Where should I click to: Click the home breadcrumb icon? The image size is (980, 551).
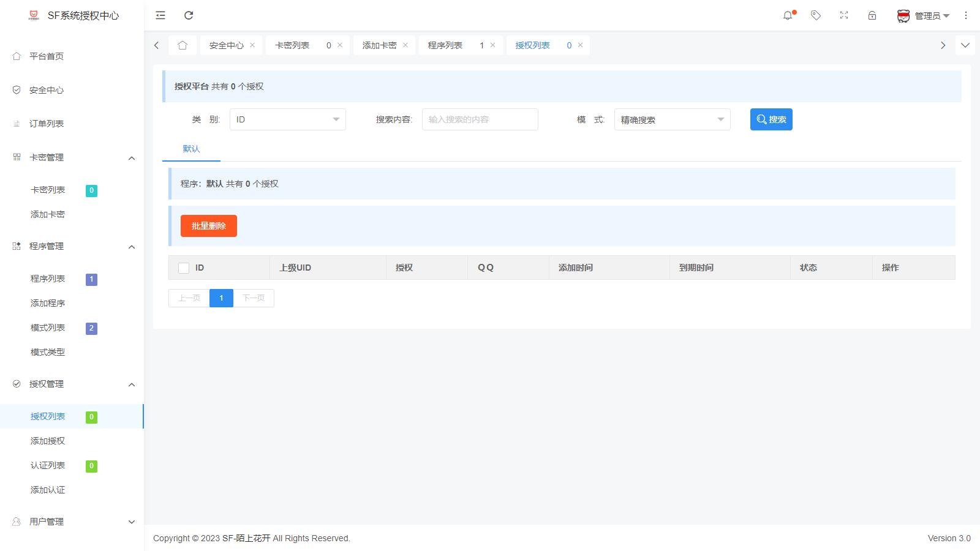(x=182, y=45)
